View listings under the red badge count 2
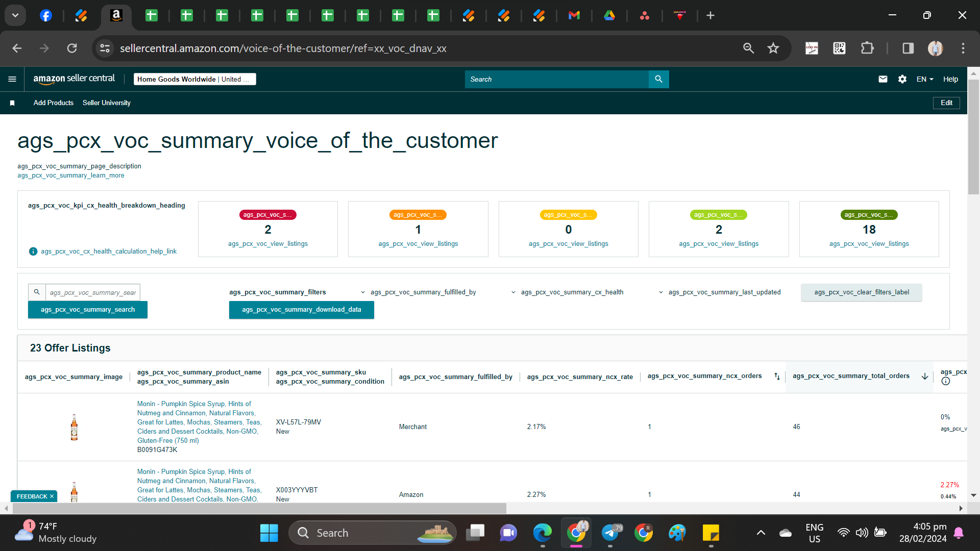Image resolution: width=980 pixels, height=551 pixels. (268, 244)
